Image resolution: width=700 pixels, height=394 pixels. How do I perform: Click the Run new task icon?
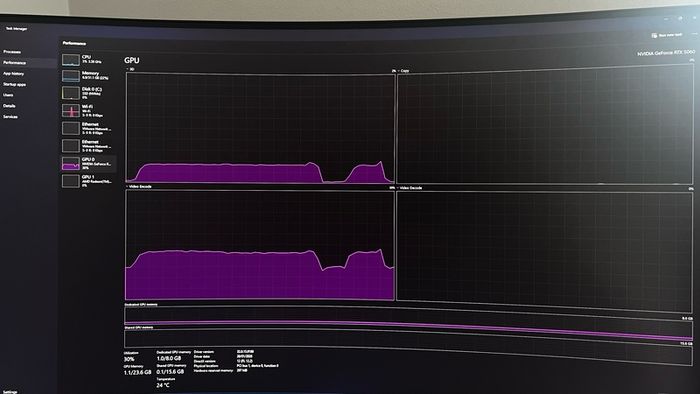(x=654, y=35)
